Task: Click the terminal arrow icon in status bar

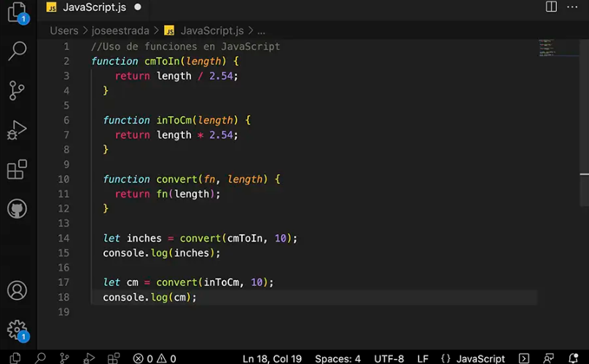Action: [523, 358]
